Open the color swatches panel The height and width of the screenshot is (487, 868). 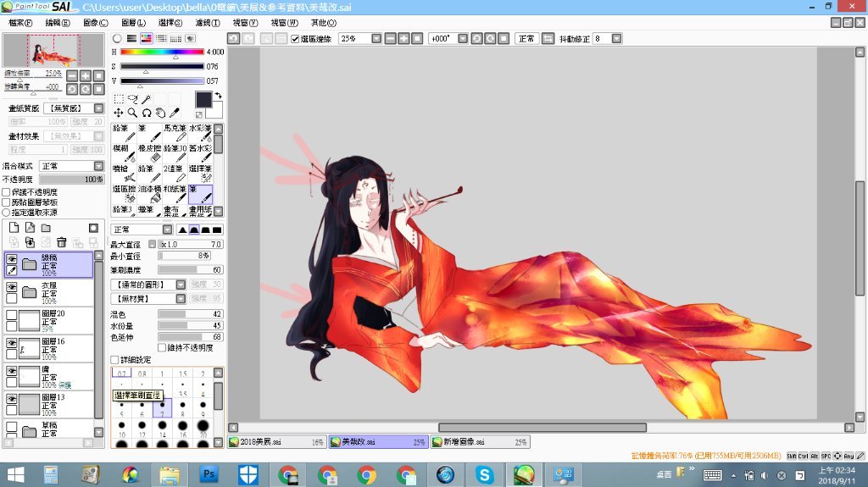point(175,38)
